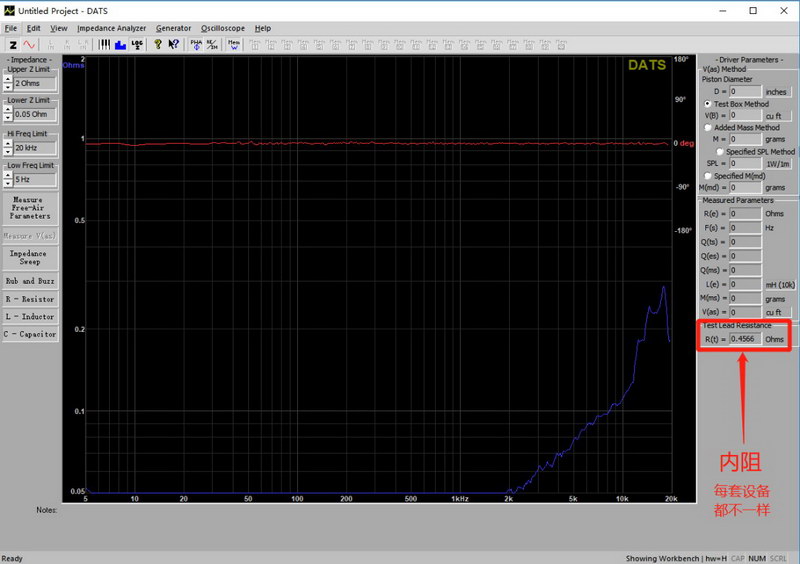This screenshot has width=800, height=564.
Task: Select the Added Mass Method radio button
Action: [708, 128]
